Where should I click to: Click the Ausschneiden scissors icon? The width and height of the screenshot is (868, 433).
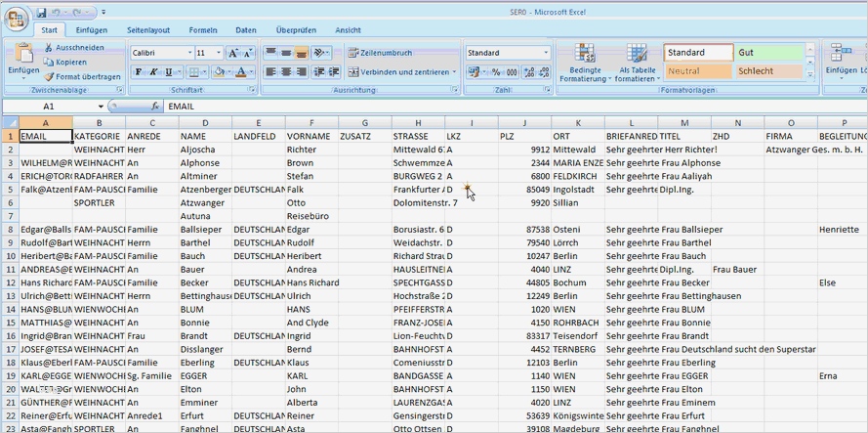coord(48,47)
